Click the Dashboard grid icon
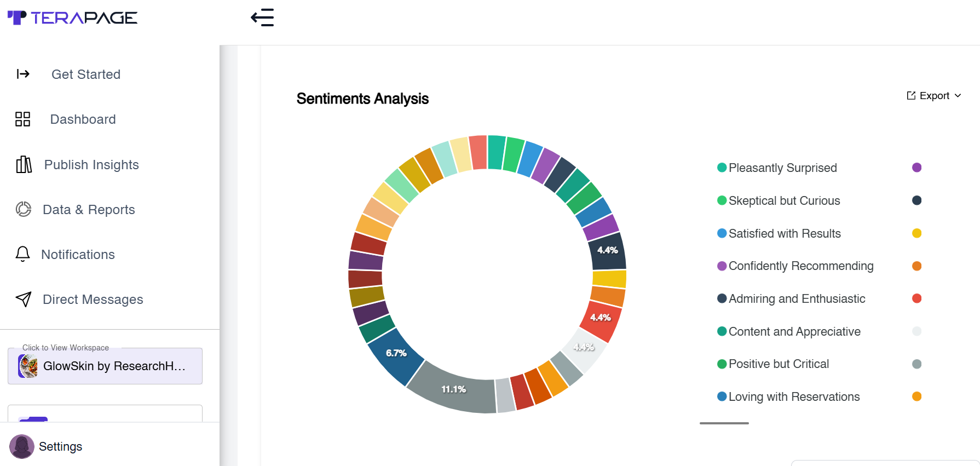 (x=22, y=119)
